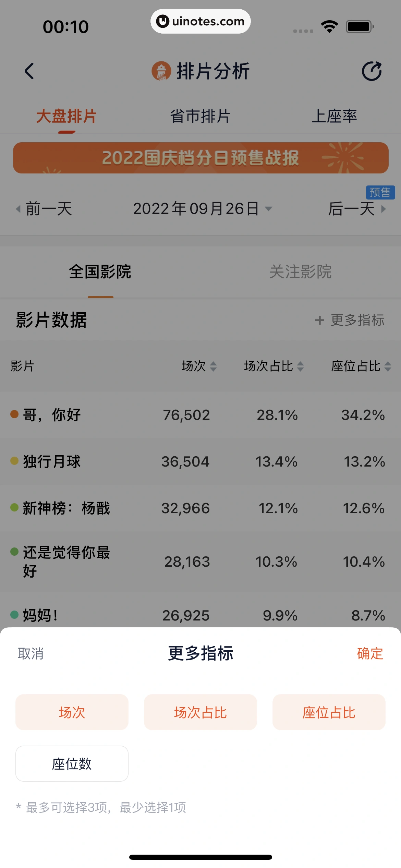The image size is (401, 868).
Task: Tap the back arrow icon
Action: pos(29,71)
